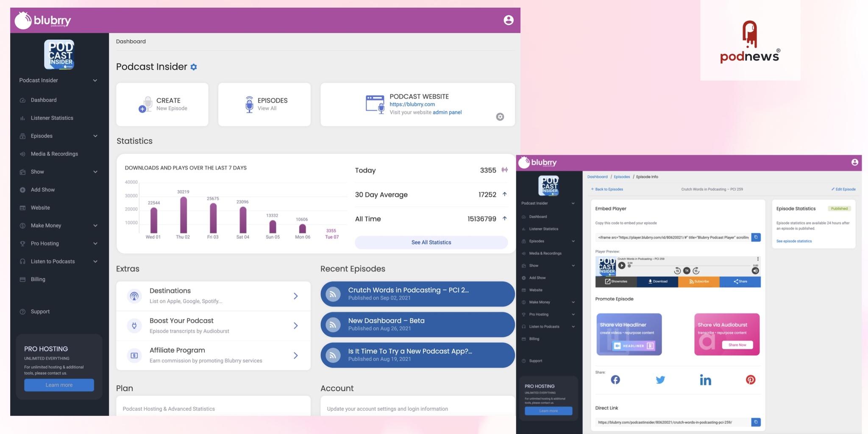868x434 pixels.
Task: Mute the volume in the player preview
Action: 755,270
